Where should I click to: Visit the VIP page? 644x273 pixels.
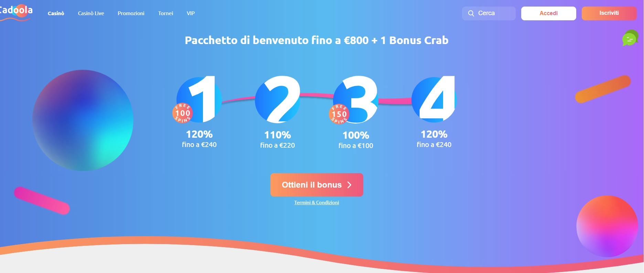[191, 13]
